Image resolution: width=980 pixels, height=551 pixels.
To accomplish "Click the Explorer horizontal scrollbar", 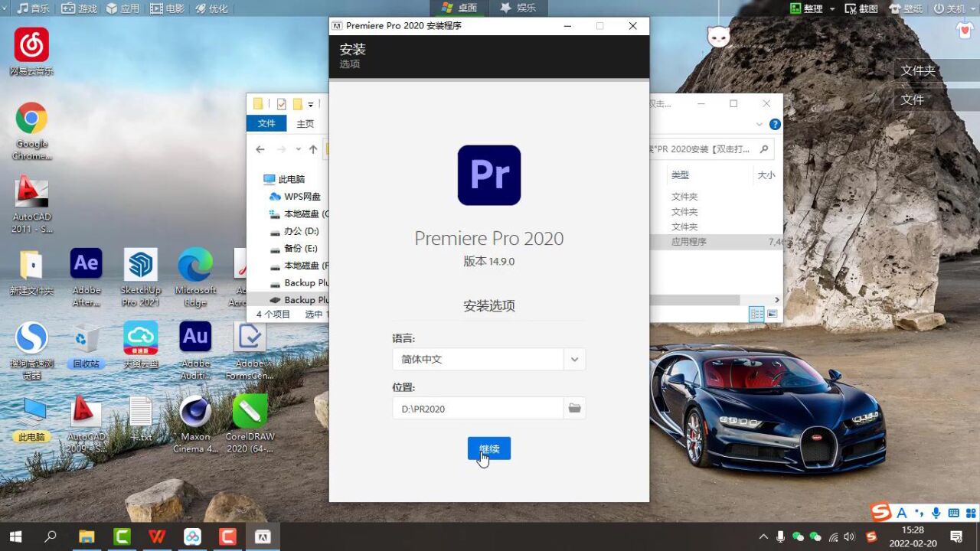I will pyautogui.click(x=694, y=300).
